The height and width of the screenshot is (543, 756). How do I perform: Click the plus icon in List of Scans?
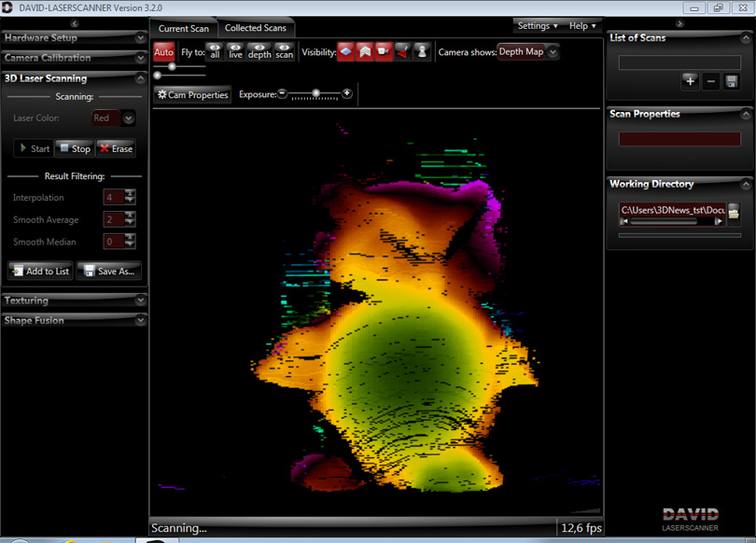click(x=690, y=82)
